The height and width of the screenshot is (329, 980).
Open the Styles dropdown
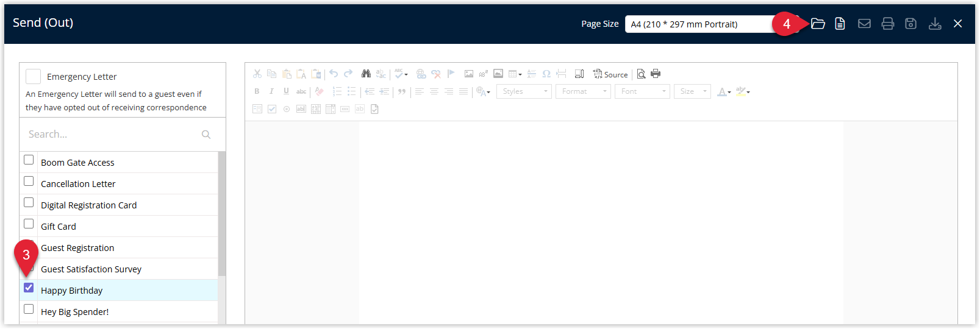(x=524, y=91)
